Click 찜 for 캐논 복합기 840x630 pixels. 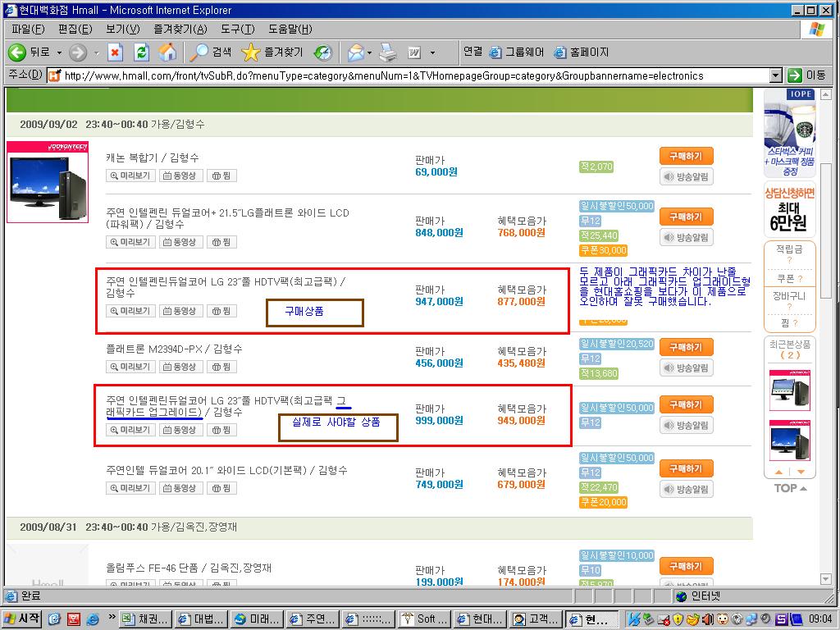pyautogui.click(x=221, y=176)
